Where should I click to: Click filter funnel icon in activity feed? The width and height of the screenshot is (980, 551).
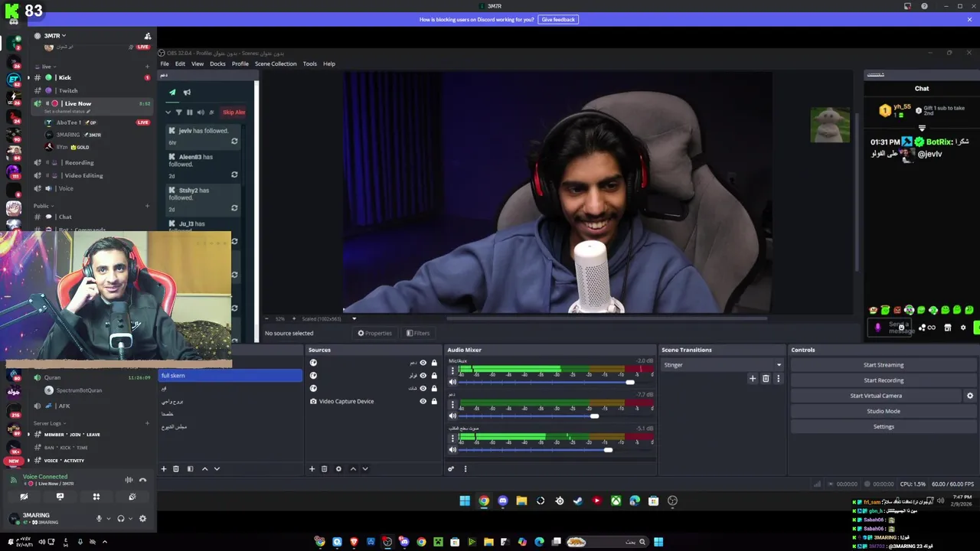179,112
